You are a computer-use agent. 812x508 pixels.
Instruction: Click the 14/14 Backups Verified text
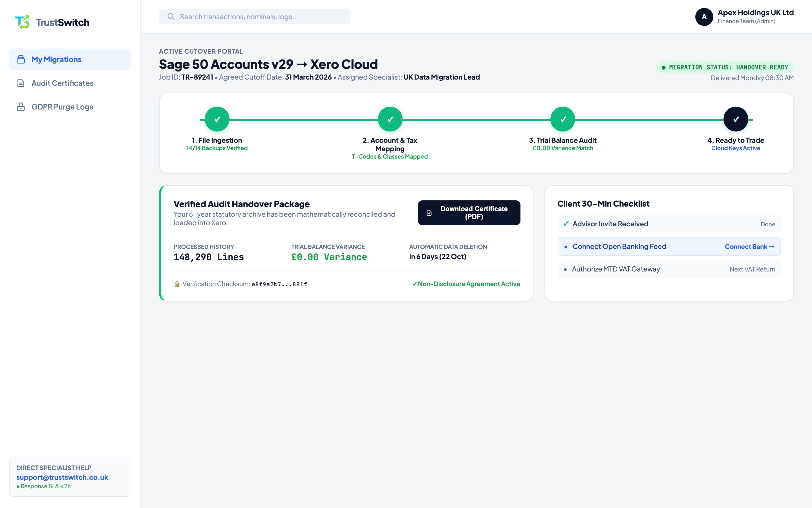pyautogui.click(x=217, y=148)
